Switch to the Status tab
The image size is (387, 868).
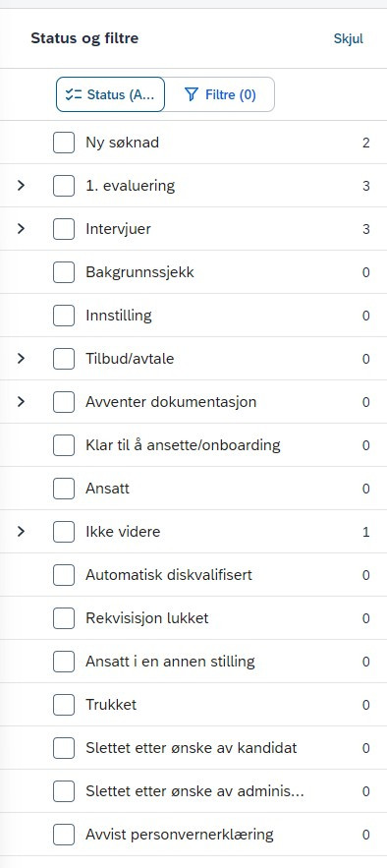pos(111,94)
